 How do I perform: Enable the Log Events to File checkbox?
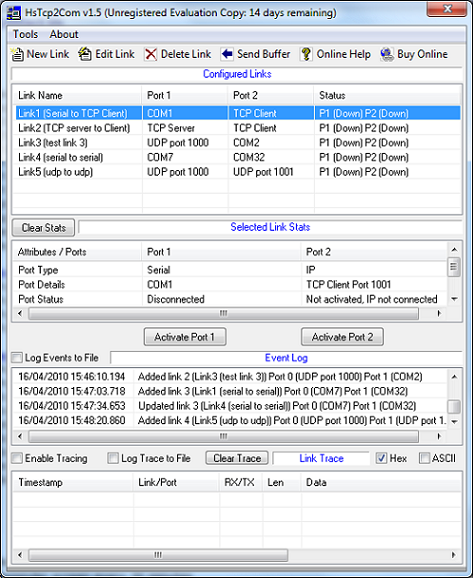click(17, 358)
